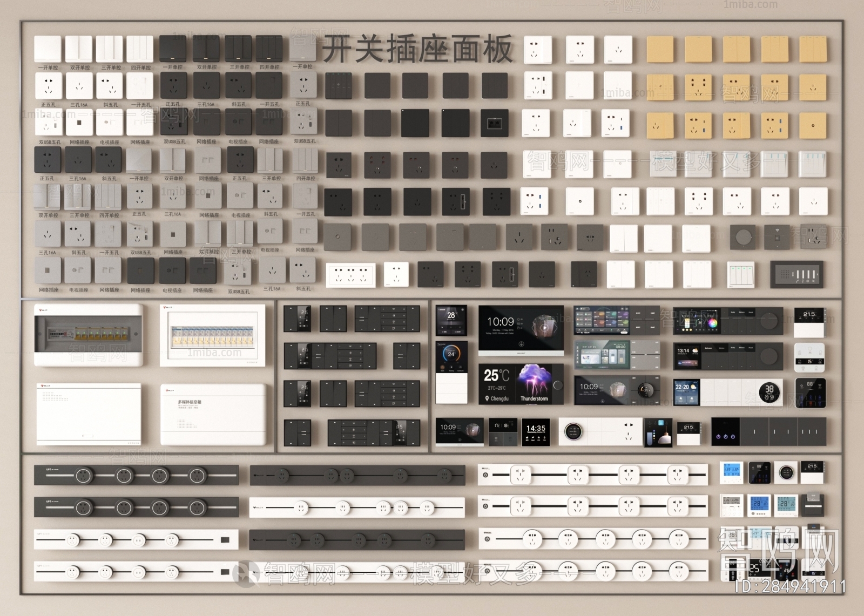Click dark panel with white vertical slider bars
The height and width of the screenshot is (616, 864).
point(797,274)
